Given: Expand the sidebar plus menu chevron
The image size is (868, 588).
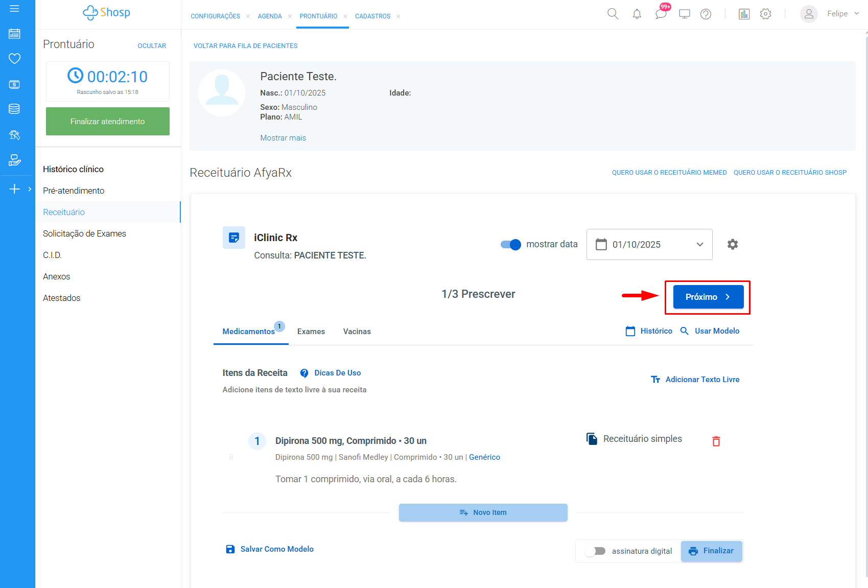Looking at the screenshot, I should click(x=30, y=189).
